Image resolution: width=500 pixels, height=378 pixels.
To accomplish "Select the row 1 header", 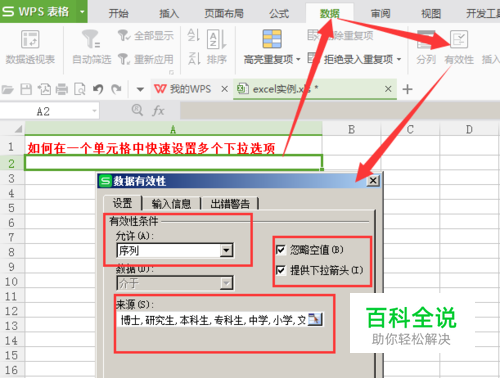I will (12, 147).
